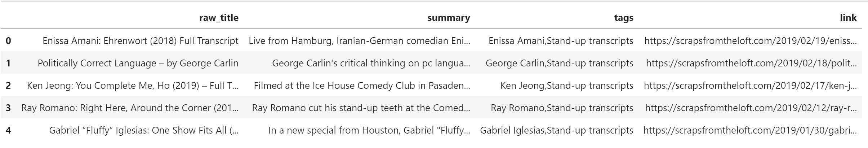Screen dimensions: 868x148
Task: Open the 2019/01/30 scrapsfromtheloft link
Action: (750, 130)
